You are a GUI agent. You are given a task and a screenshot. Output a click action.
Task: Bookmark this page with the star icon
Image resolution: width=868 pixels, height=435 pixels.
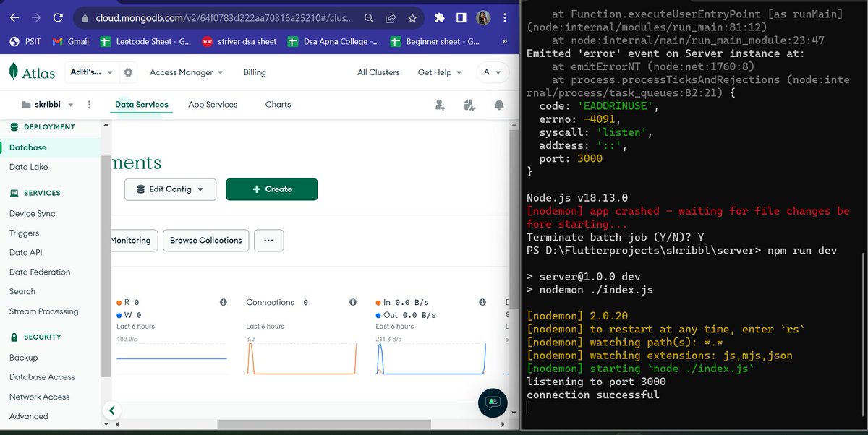[x=412, y=18]
